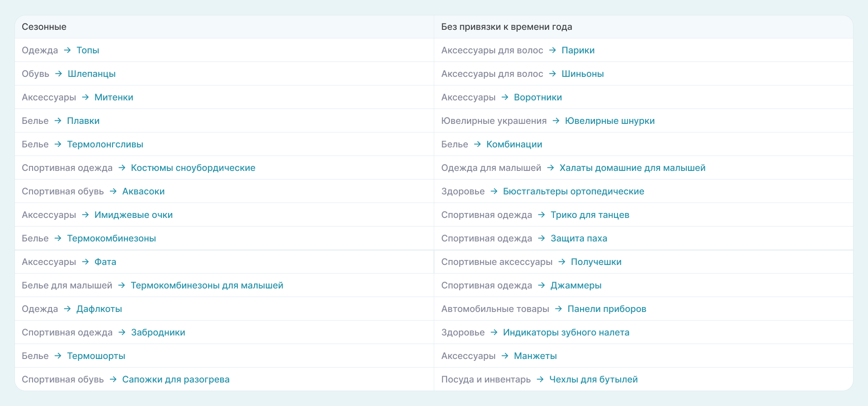Click the arrow icon before Шлепанцы
The width and height of the screenshot is (868, 406).
[58, 74]
